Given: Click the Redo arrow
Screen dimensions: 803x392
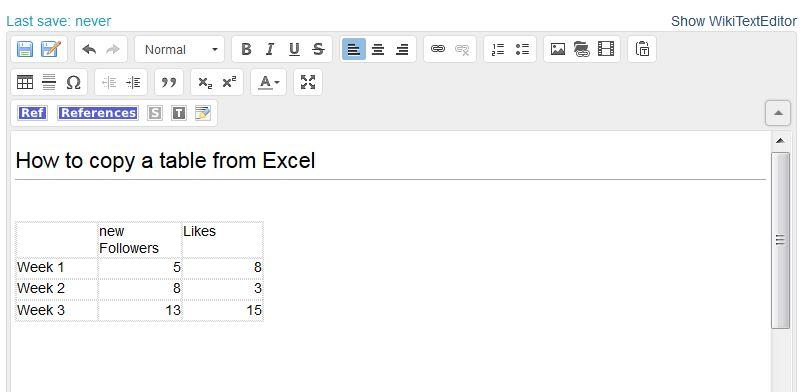Looking at the screenshot, I should [x=113, y=49].
